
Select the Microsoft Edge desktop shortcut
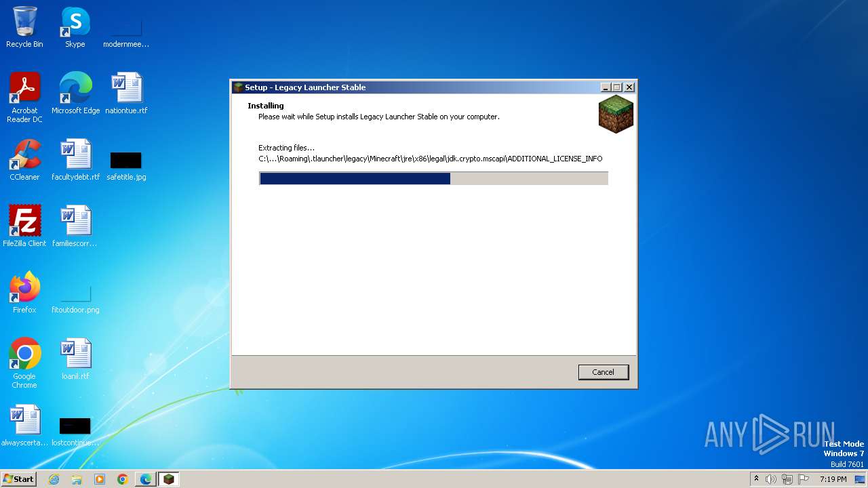click(75, 94)
